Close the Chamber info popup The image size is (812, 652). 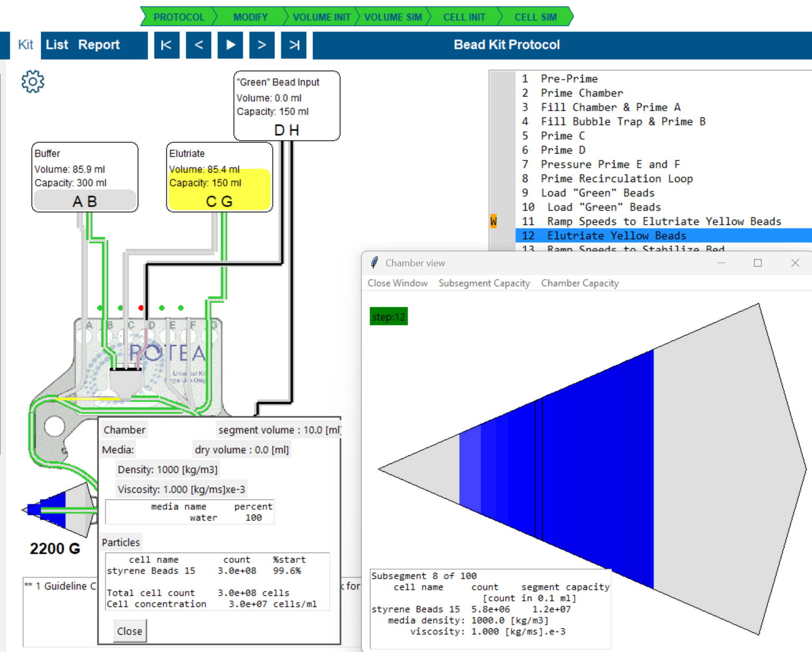(x=129, y=631)
